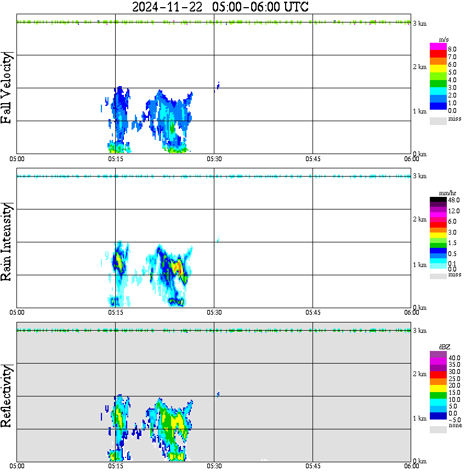Click '1 km' height label of Rain Intensity plot
The width and height of the screenshot is (466, 476).
(419, 265)
